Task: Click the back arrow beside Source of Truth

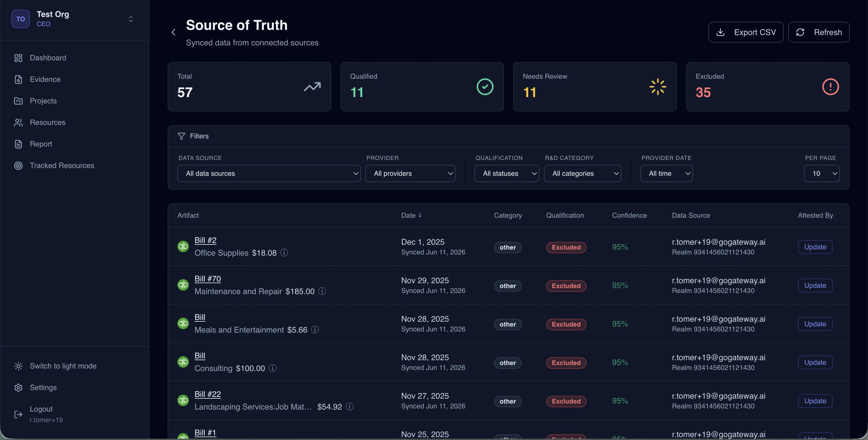Action: pyautogui.click(x=174, y=32)
